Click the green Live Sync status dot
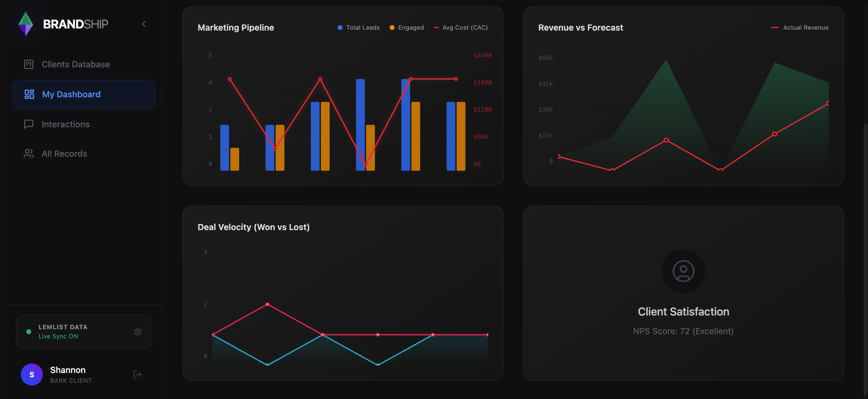The height and width of the screenshot is (399, 868). [28, 331]
